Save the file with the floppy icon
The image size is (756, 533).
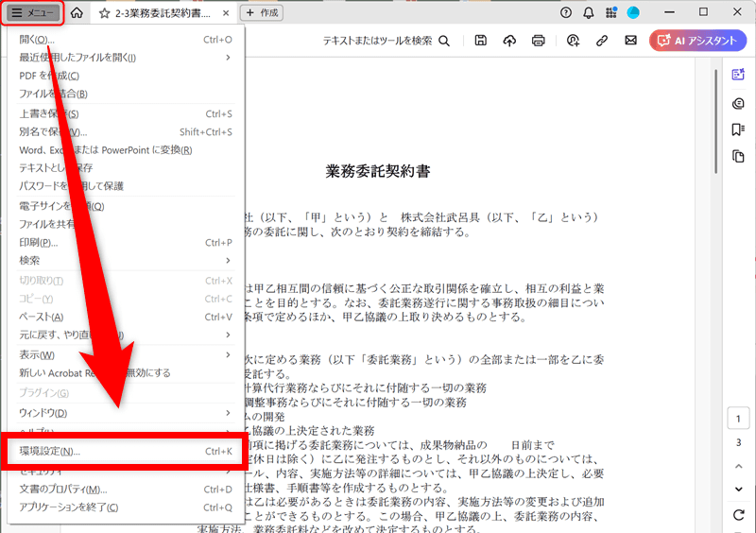click(x=480, y=41)
